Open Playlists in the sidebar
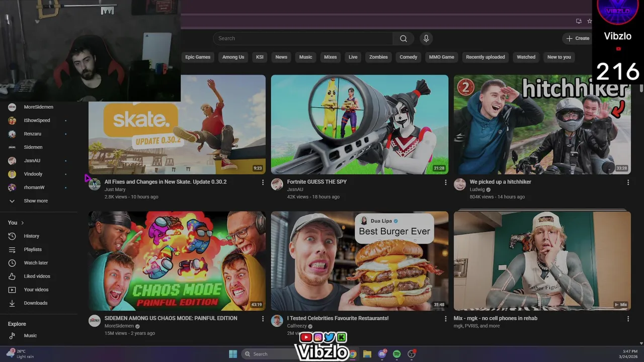The height and width of the screenshot is (362, 644). point(33,249)
